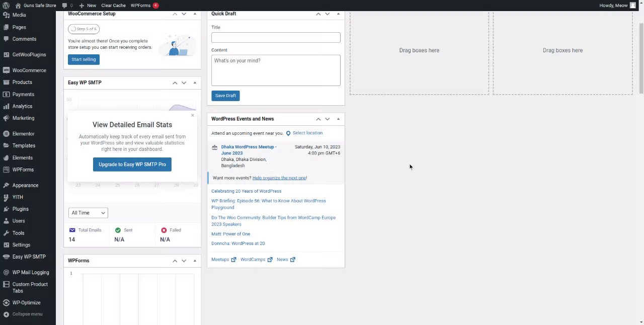The height and width of the screenshot is (325, 644).
Task: Click the WP-Optimize sidebar icon
Action: pos(6,303)
